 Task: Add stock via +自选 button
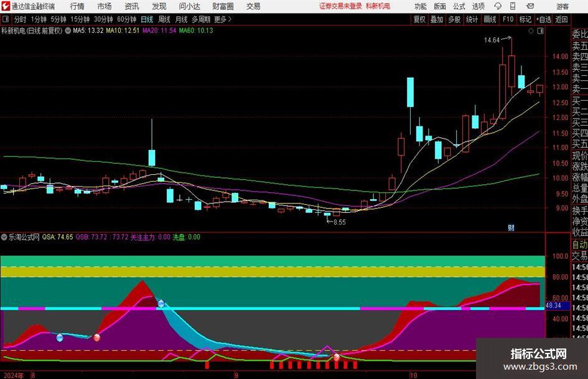(x=543, y=19)
